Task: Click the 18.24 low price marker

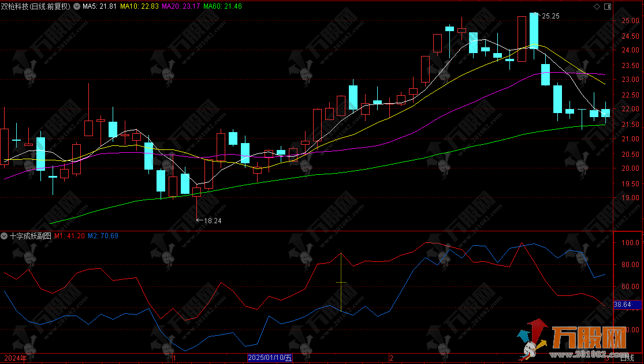Action: [213, 221]
